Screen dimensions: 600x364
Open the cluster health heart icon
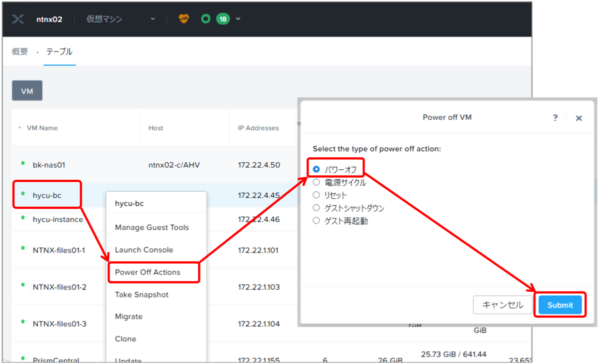[184, 19]
